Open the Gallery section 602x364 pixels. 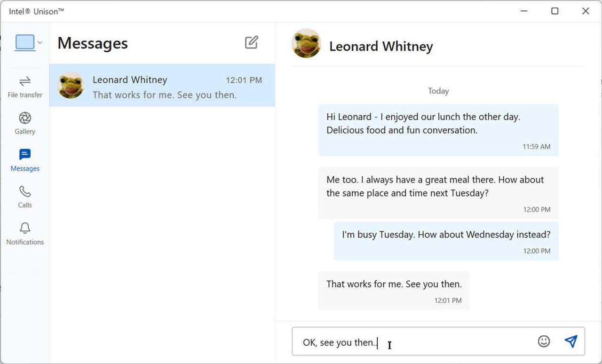pos(25,124)
